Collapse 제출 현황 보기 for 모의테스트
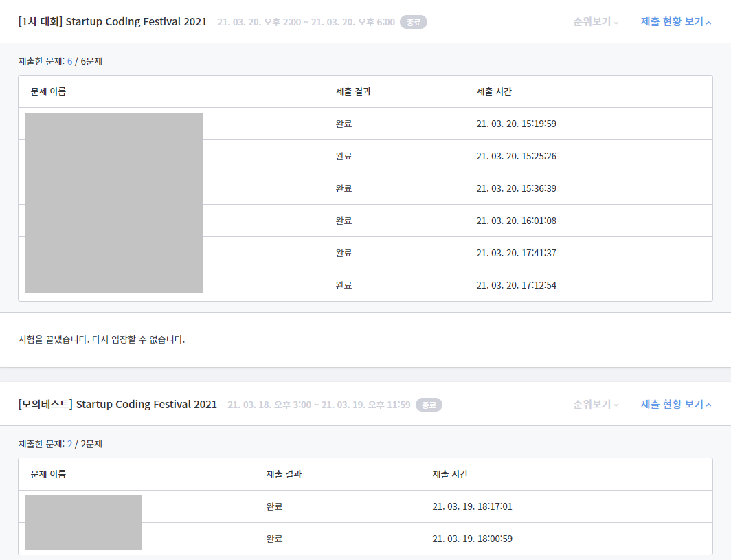Viewport: 731px width, 560px height. point(675,405)
